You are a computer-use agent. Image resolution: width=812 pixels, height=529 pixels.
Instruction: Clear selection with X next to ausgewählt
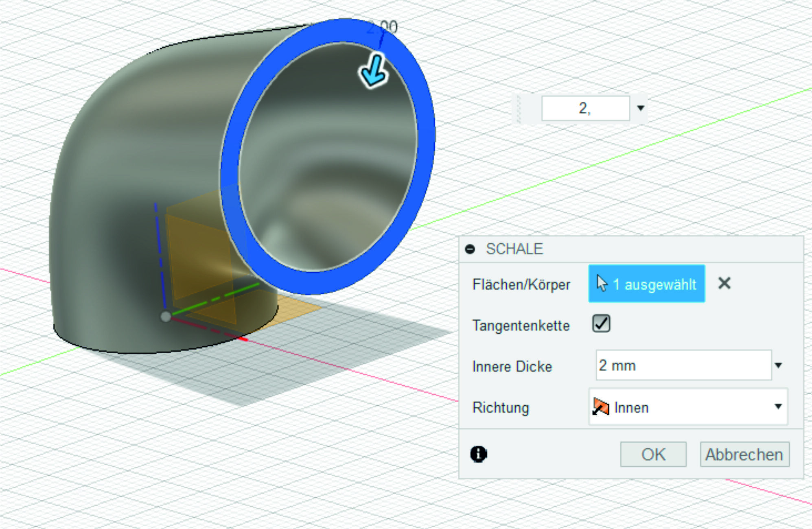(x=724, y=283)
